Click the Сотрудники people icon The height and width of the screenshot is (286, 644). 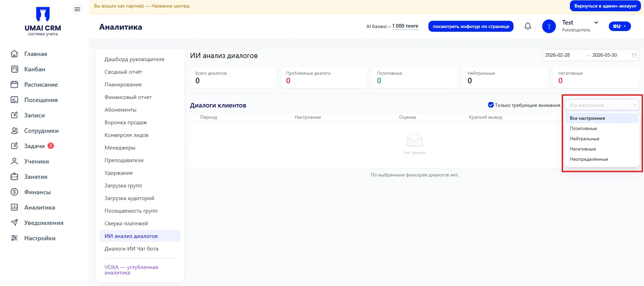pos(14,131)
